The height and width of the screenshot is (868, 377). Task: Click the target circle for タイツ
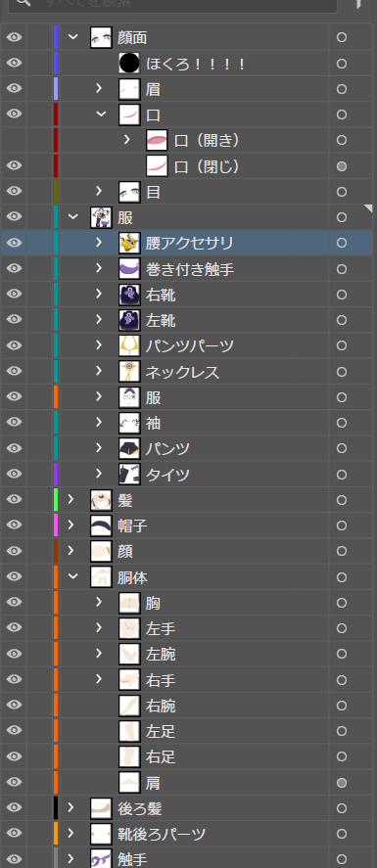tap(342, 475)
